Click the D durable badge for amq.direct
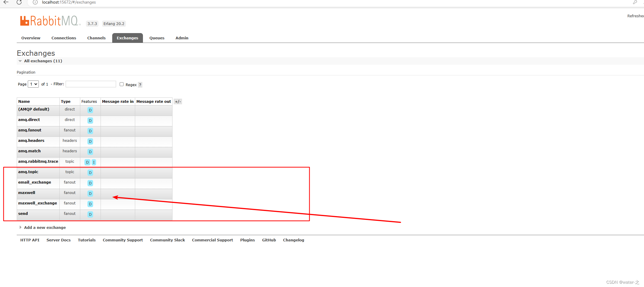Screen dimensions: 644x287 coord(90,121)
